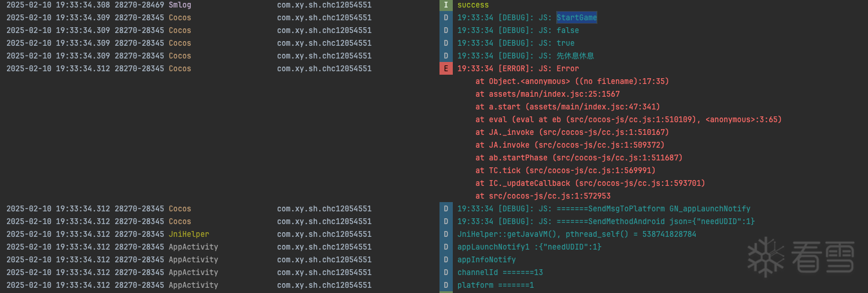Viewport: 868px width, 293px height.
Task: Select the highlighted StartGame word
Action: [x=577, y=17]
